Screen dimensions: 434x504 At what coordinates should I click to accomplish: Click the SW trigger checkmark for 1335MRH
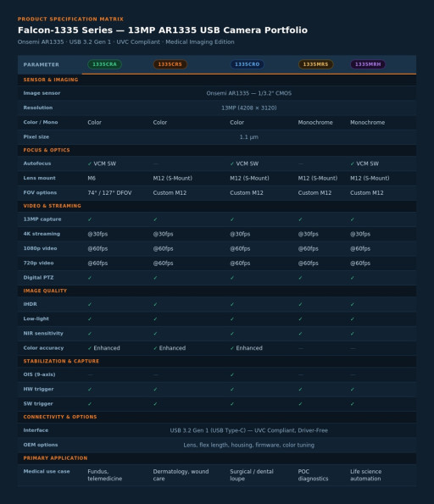(353, 404)
